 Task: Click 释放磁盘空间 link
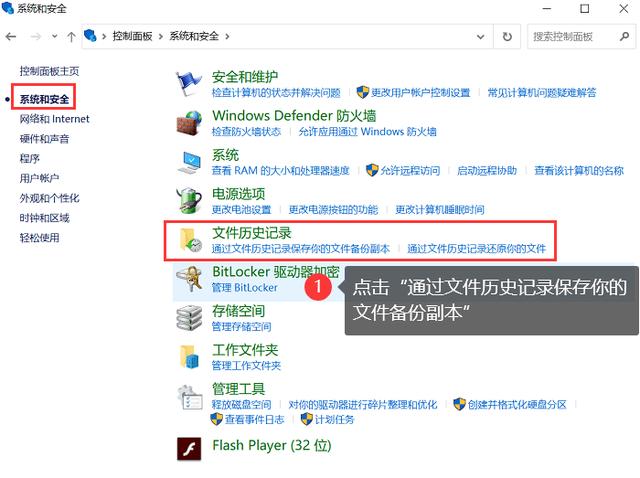242,405
